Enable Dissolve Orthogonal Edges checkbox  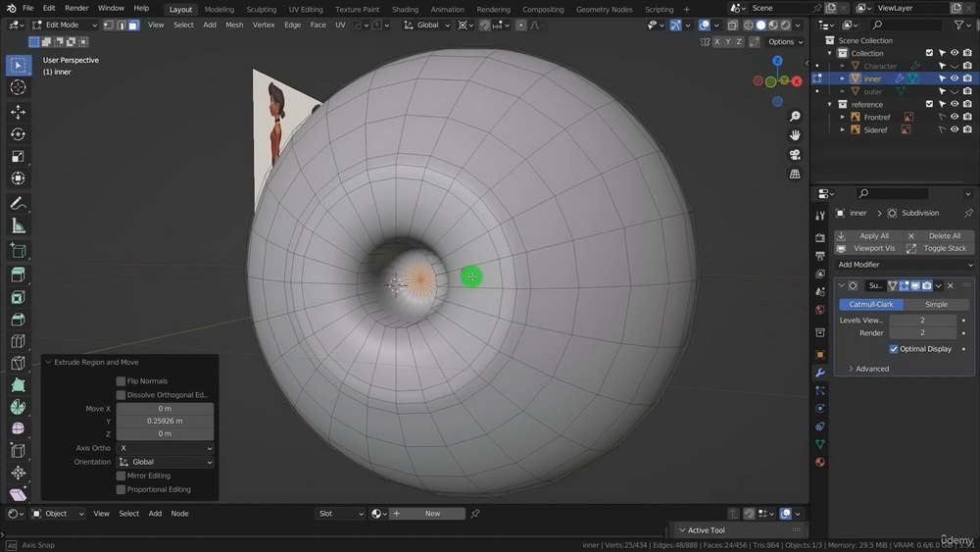(121, 394)
